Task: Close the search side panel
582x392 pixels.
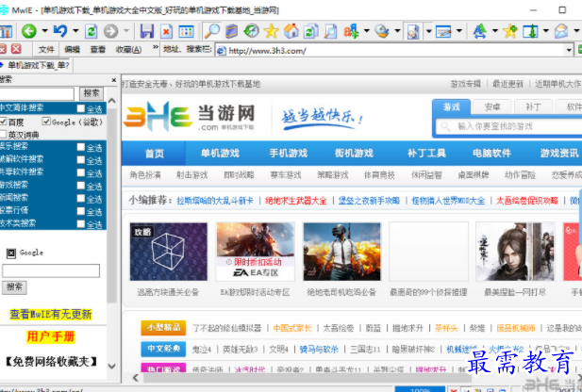Action: click(114, 80)
